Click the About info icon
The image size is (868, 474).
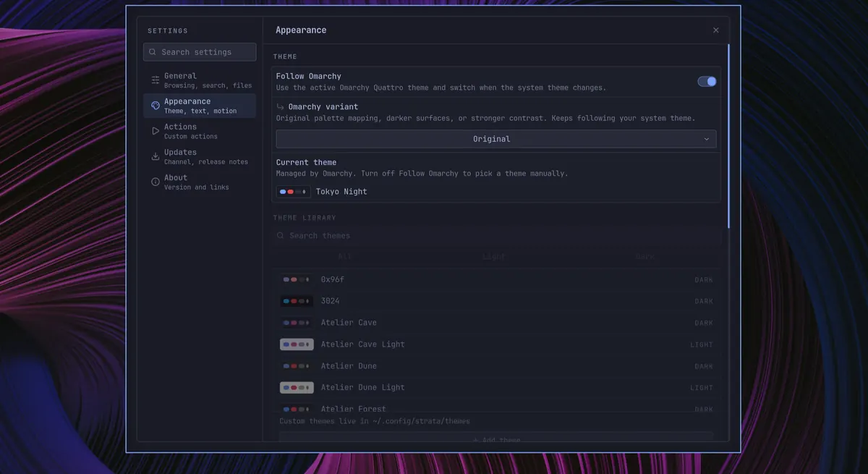click(x=156, y=182)
